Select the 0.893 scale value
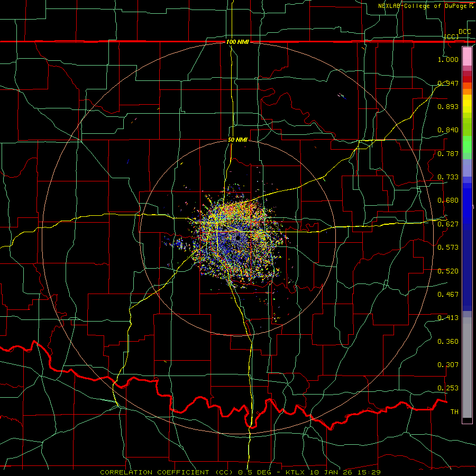The width and height of the screenshot is (476, 476). pyautogui.click(x=448, y=106)
